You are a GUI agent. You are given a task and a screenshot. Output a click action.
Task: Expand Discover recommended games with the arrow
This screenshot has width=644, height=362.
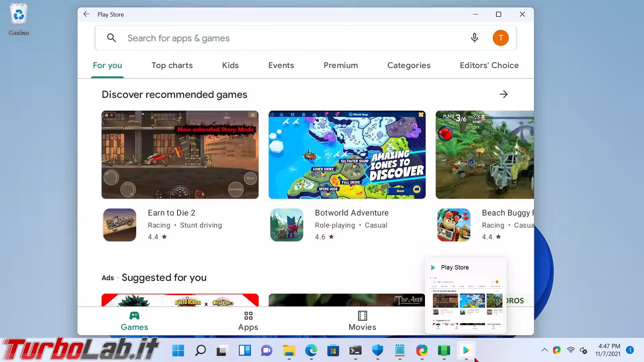503,94
